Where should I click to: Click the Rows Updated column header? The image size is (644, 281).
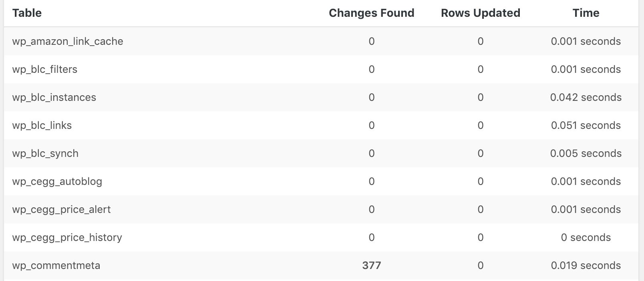tap(480, 13)
